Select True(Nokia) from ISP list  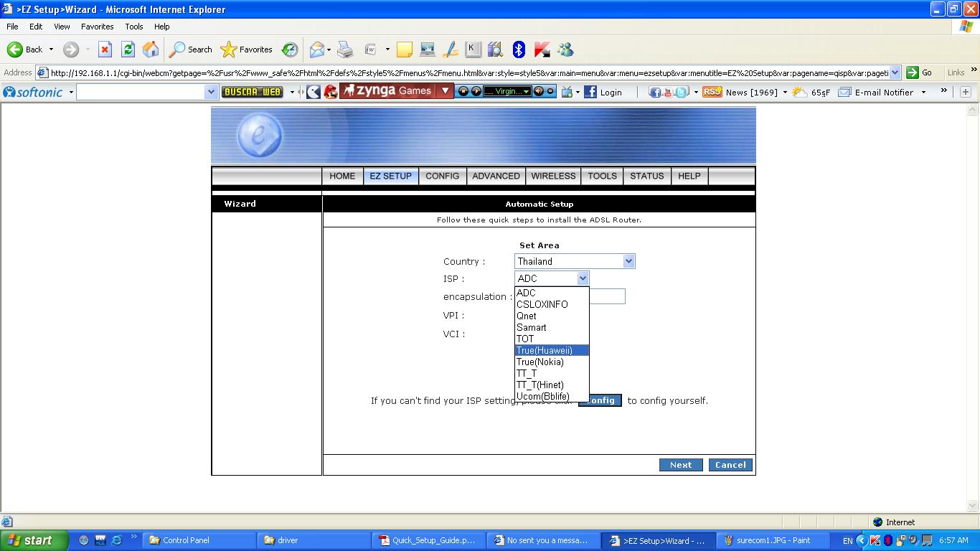pyautogui.click(x=540, y=362)
